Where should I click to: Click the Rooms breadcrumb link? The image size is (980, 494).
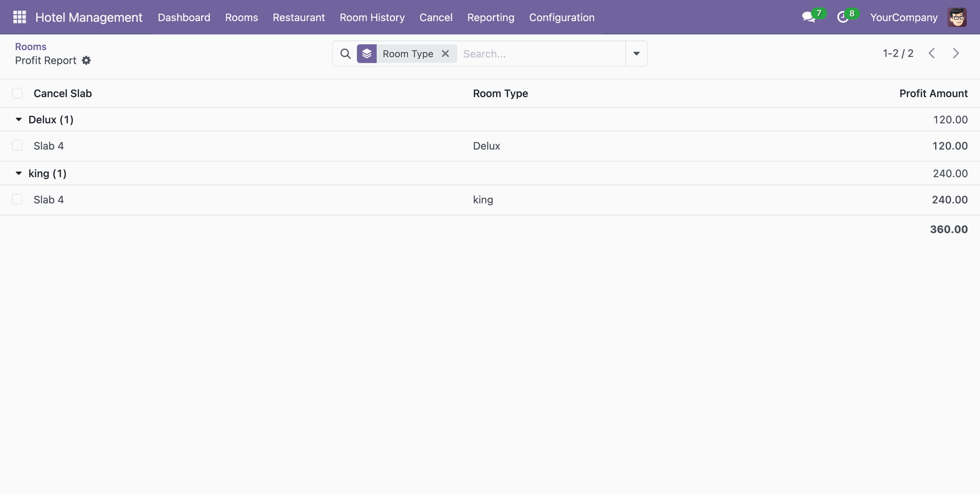pos(31,46)
